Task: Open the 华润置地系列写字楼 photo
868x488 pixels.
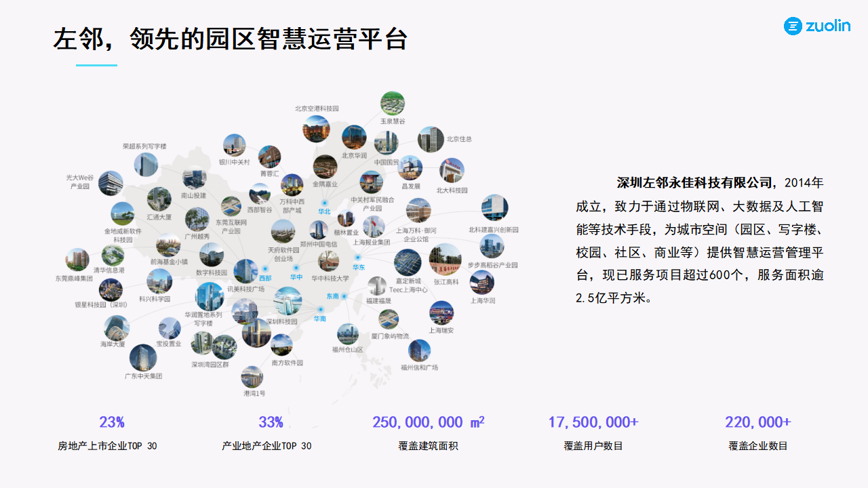Action: (x=210, y=297)
